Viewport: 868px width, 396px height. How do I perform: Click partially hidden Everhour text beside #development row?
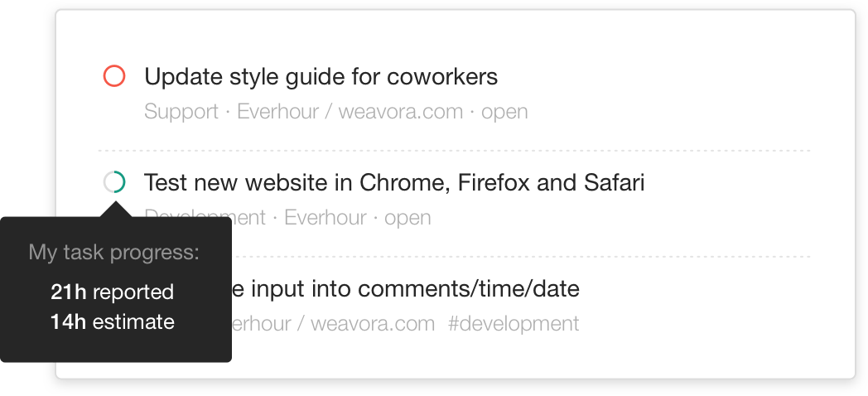pyautogui.click(x=265, y=323)
